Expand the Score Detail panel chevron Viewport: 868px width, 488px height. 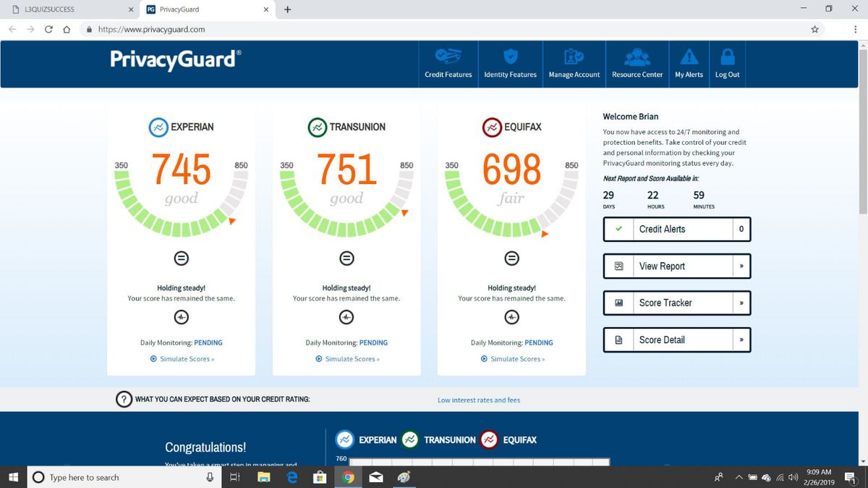click(x=740, y=340)
